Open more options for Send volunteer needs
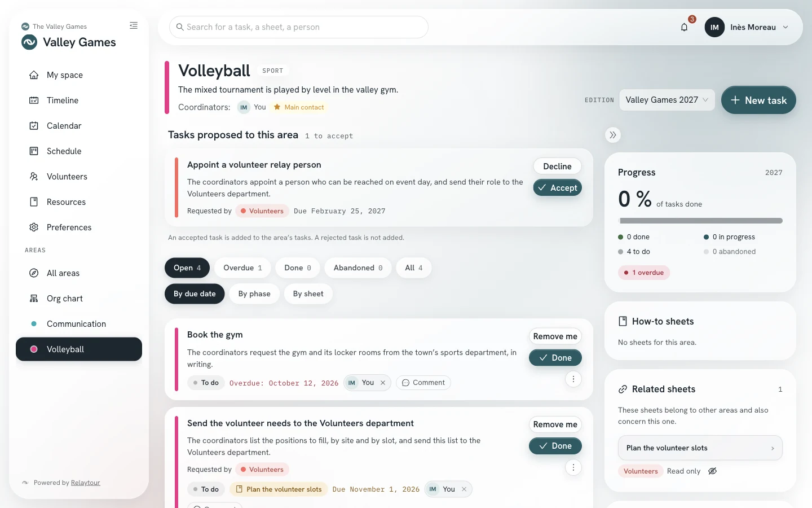 click(573, 467)
